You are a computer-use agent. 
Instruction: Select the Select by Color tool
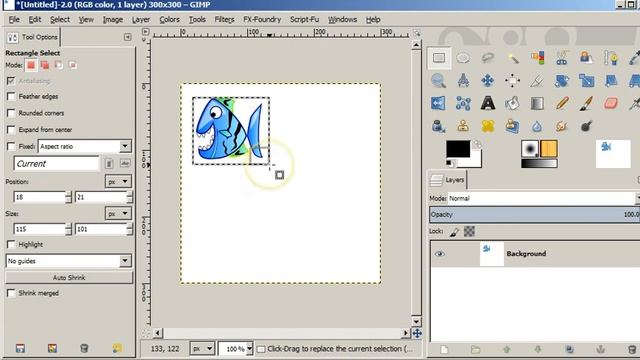point(538,58)
